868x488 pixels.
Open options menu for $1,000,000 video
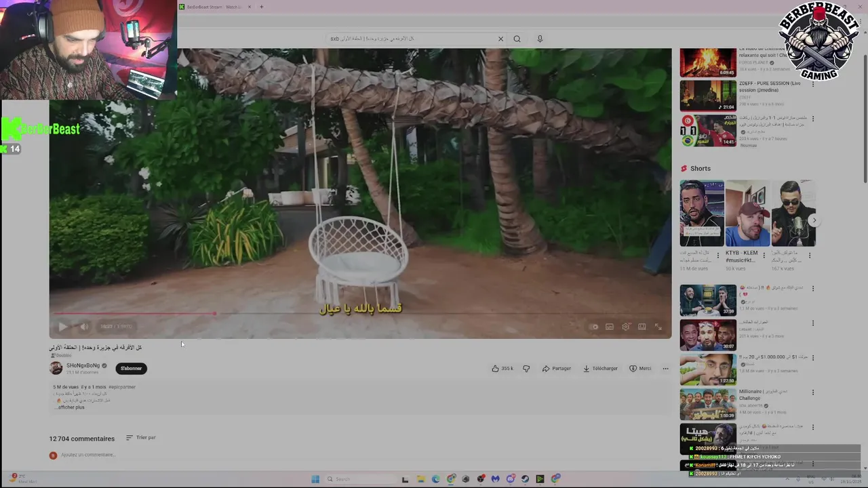coord(813,358)
